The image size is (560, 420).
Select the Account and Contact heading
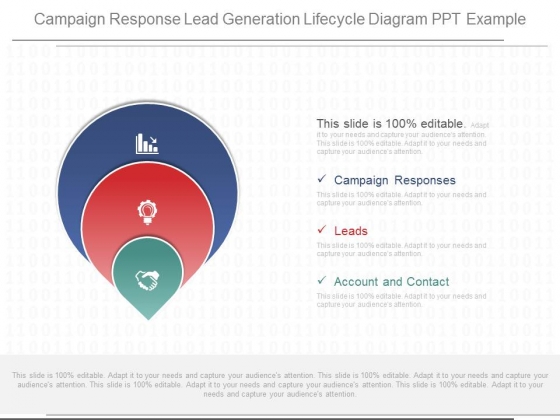(391, 282)
